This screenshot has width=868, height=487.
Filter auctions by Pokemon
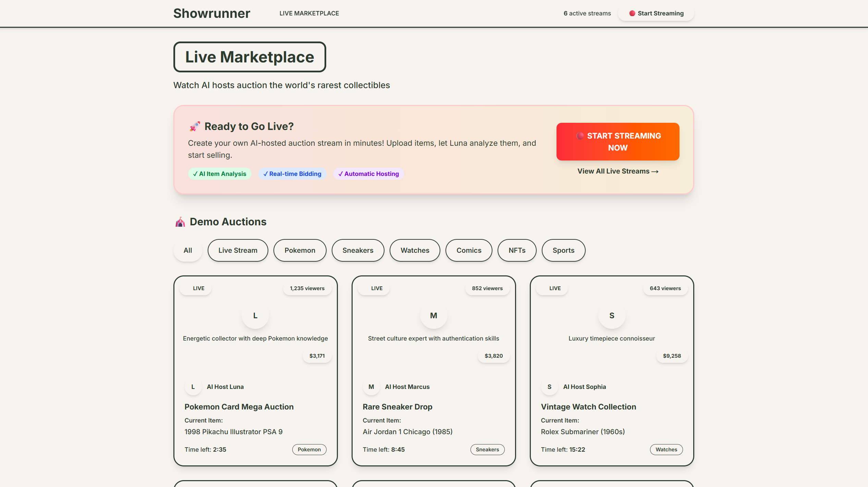[299, 250]
